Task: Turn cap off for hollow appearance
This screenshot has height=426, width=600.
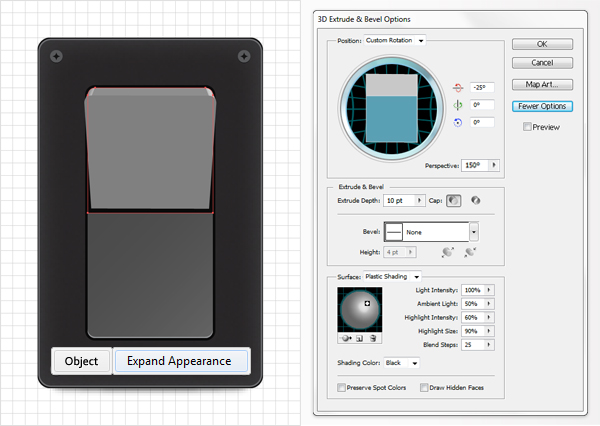Action: (476, 200)
